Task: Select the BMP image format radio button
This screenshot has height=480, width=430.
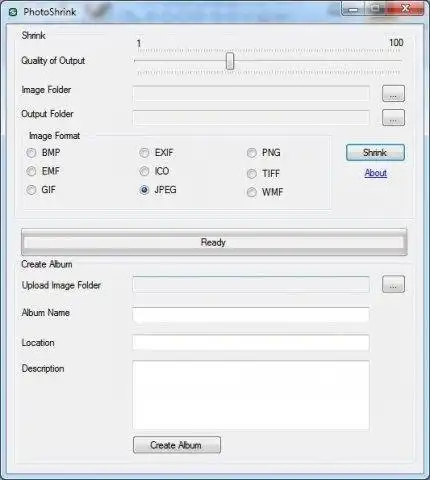Action: (x=31, y=153)
